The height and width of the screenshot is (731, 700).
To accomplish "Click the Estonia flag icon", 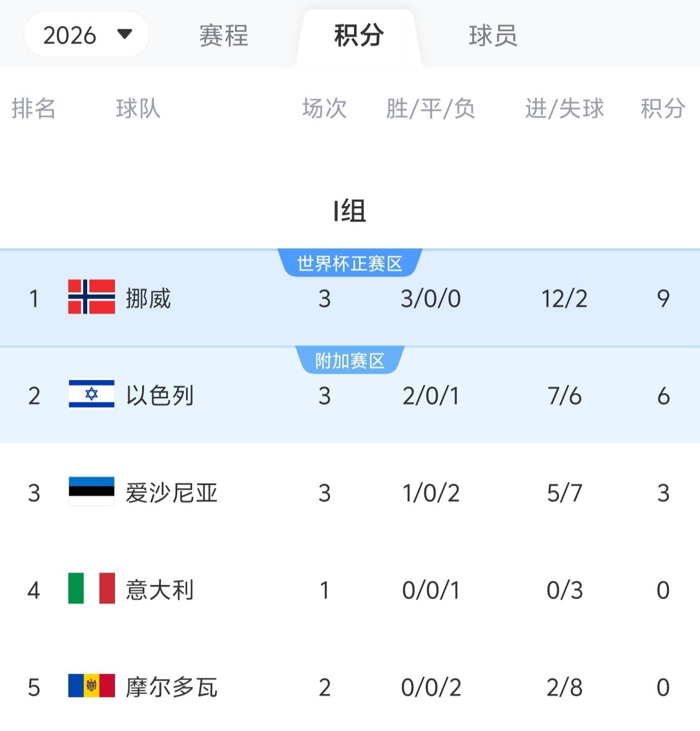I will pyautogui.click(x=92, y=492).
